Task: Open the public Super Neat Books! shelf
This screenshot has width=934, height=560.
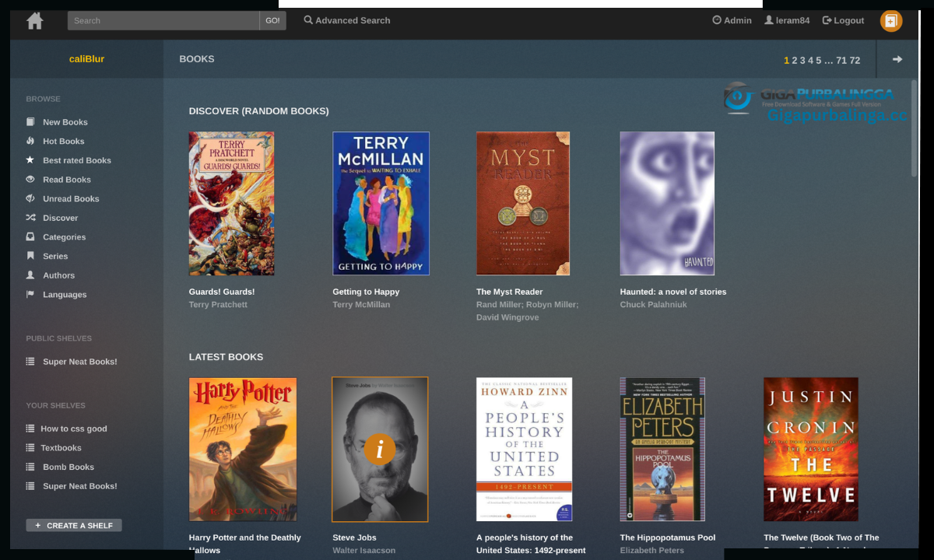Action: pyautogui.click(x=80, y=362)
